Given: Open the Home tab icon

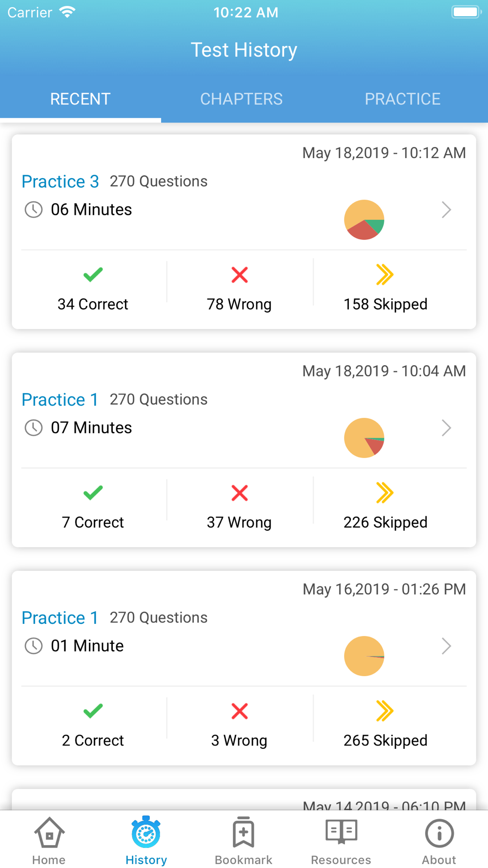Looking at the screenshot, I should tap(49, 833).
